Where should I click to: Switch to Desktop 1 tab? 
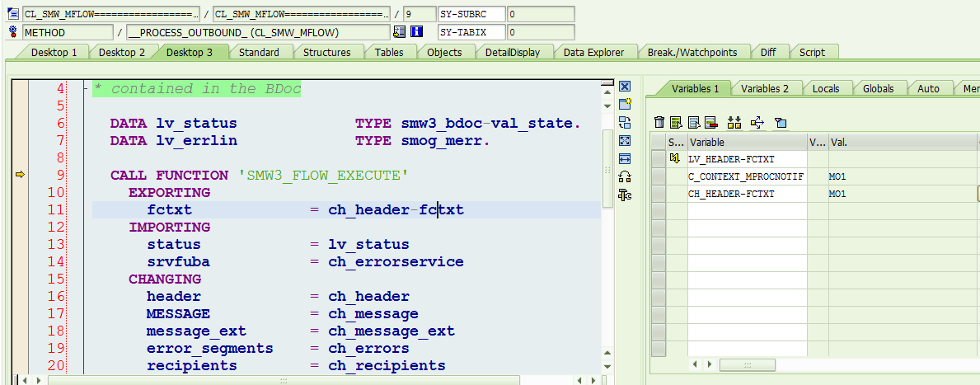pos(54,53)
